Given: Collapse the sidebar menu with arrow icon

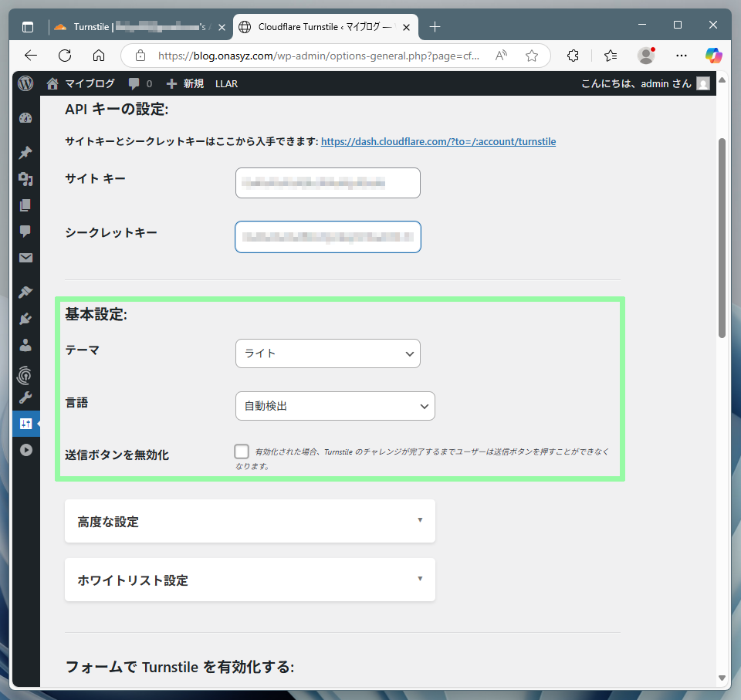Looking at the screenshot, I should tap(25, 449).
